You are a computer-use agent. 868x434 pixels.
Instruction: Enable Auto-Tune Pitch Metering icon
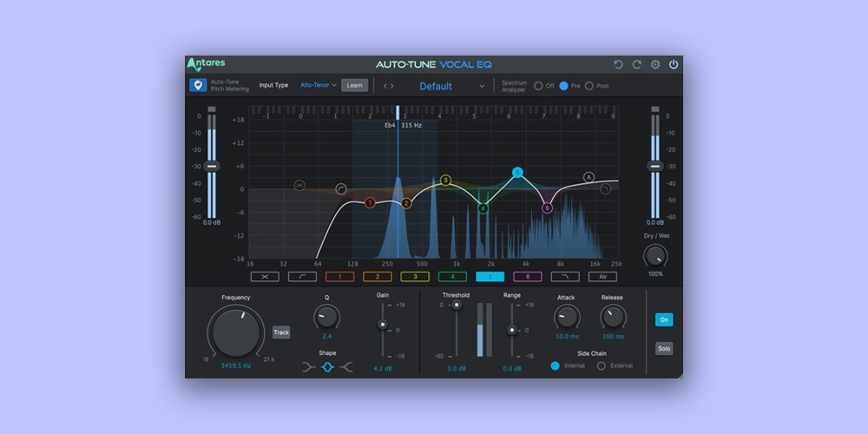(198, 85)
